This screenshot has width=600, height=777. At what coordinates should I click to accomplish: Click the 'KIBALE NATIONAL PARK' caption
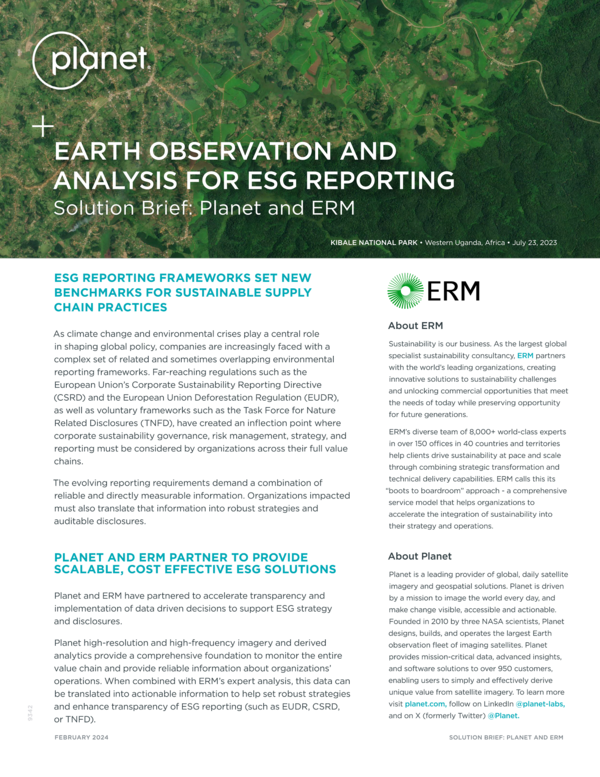(374, 243)
